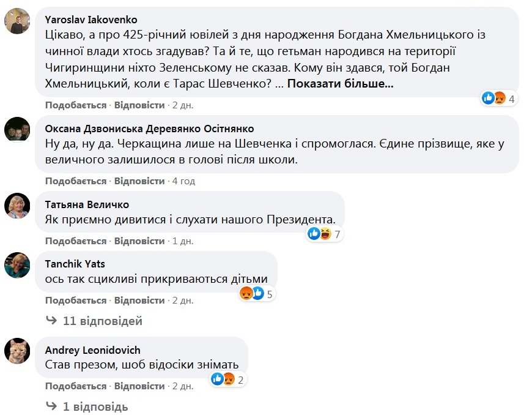The width and height of the screenshot is (532, 415).
Task: Expand the 1 відповідь reply thread
Action: pos(95,406)
